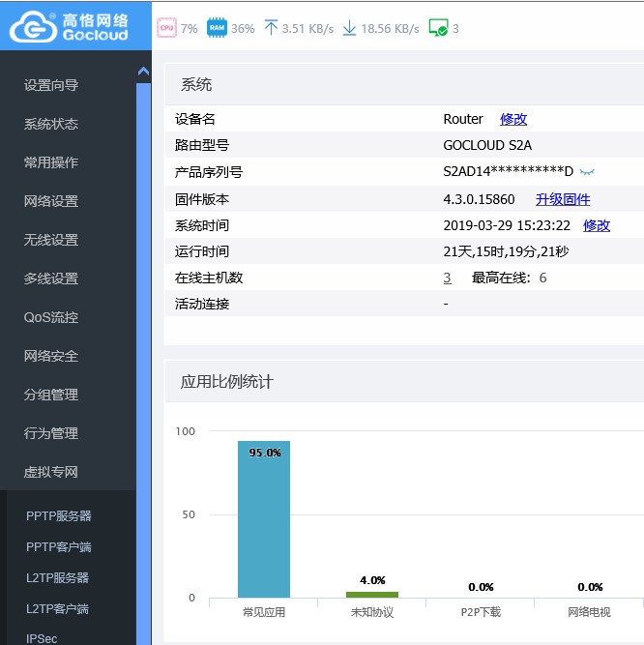Click the 升级固件 firmware upgrade link
The height and width of the screenshot is (645, 644).
coord(563,199)
